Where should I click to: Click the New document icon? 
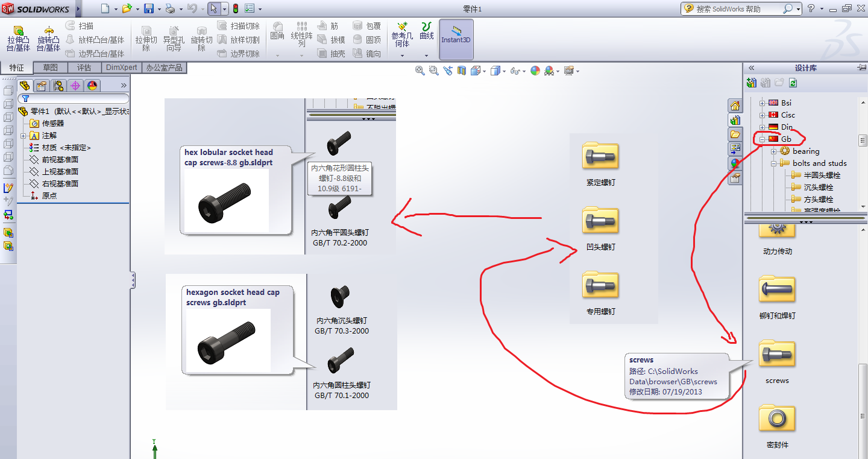point(105,8)
